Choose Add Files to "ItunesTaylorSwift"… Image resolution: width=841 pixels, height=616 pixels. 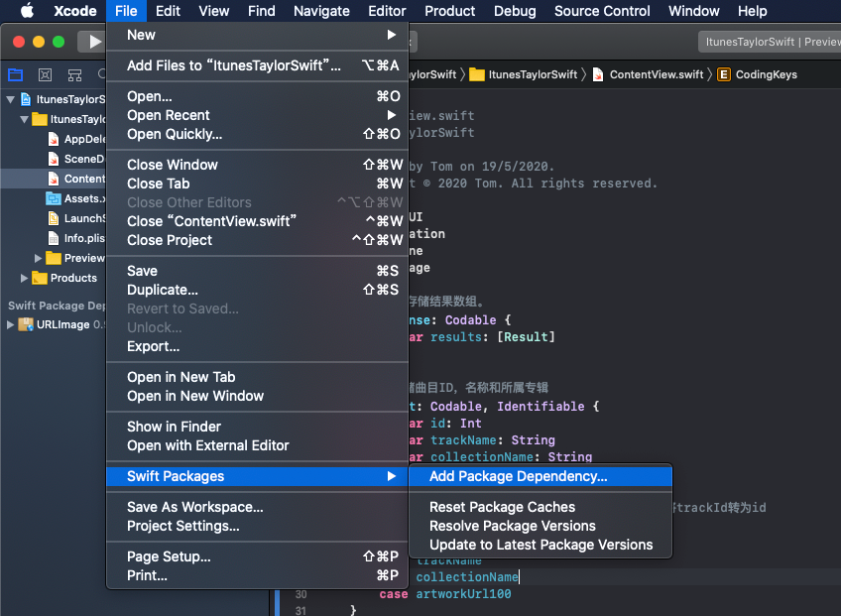coord(258,65)
